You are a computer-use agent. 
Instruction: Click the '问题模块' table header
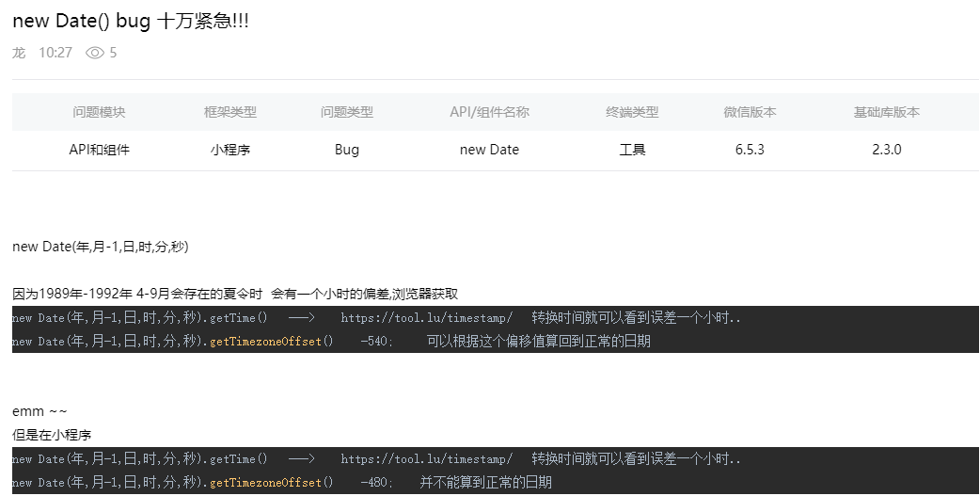(99, 112)
